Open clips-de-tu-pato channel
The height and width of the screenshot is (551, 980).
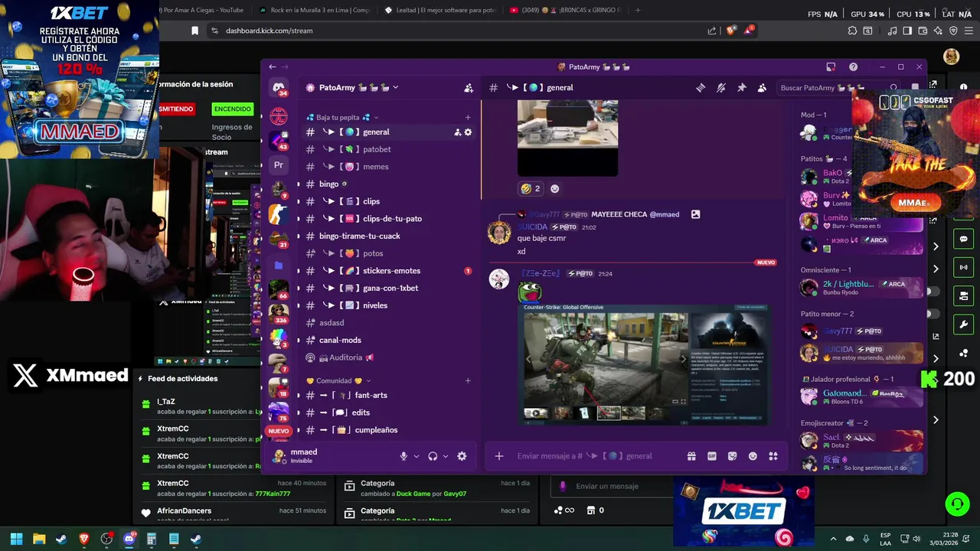[387, 219]
